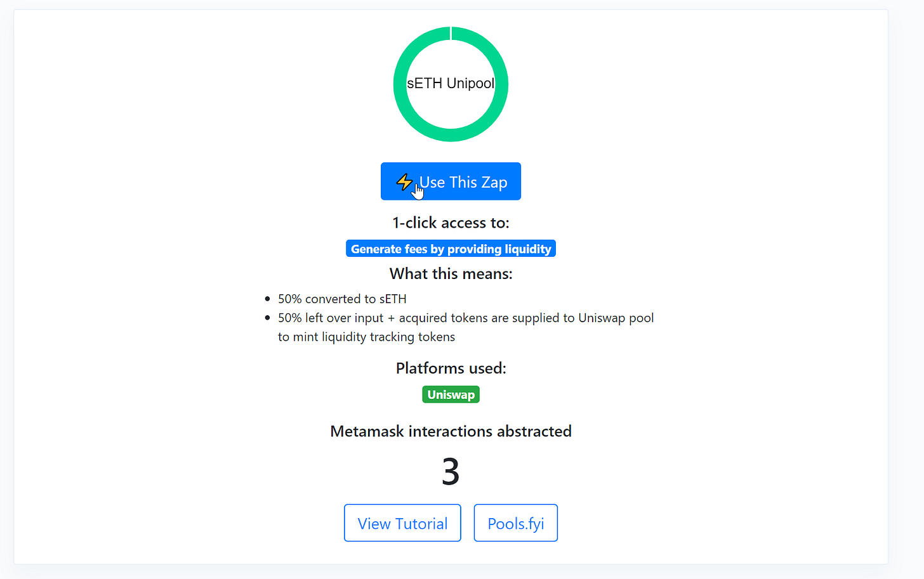924x579 pixels.
Task: Click the 'What this means:' heading
Action: click(x=451, y=273)
